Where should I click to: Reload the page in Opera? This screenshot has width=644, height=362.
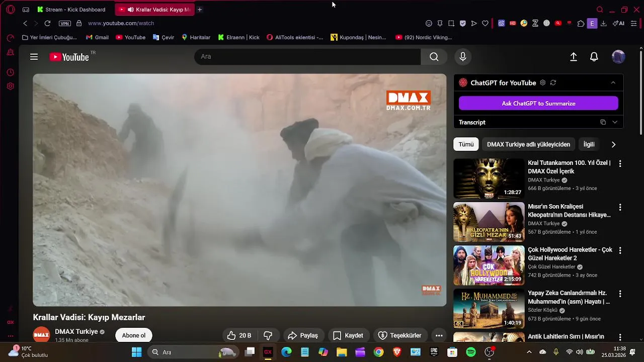(x=47, y=23)
